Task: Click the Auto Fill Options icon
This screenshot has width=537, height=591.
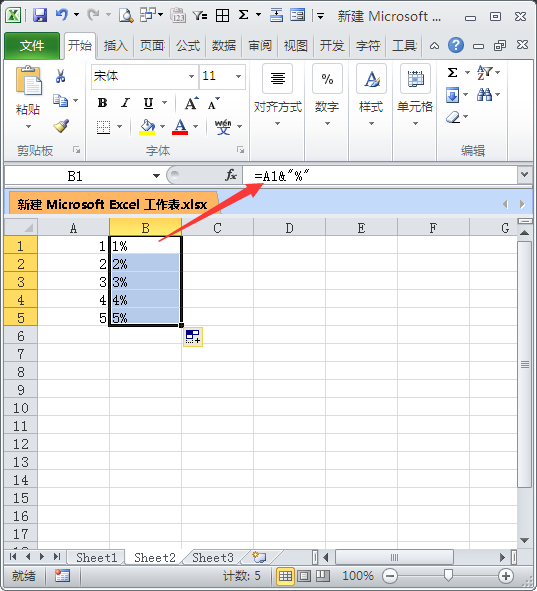Action: point(193,337)
